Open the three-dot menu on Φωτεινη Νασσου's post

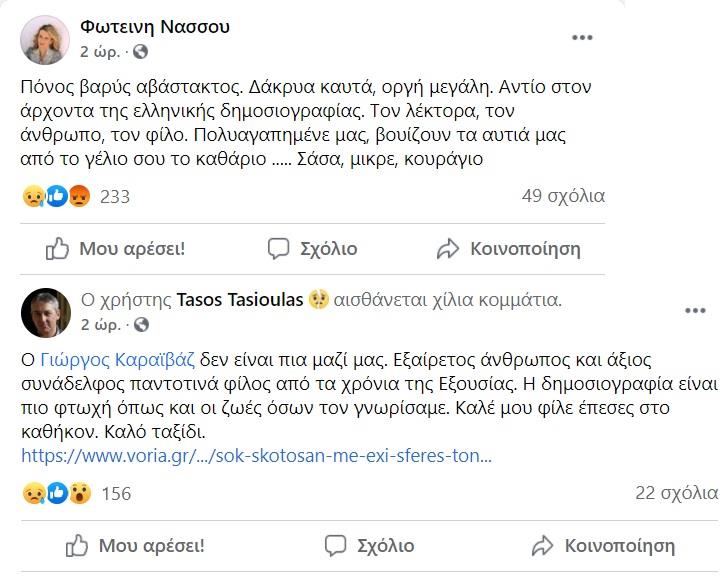(582, 38)
